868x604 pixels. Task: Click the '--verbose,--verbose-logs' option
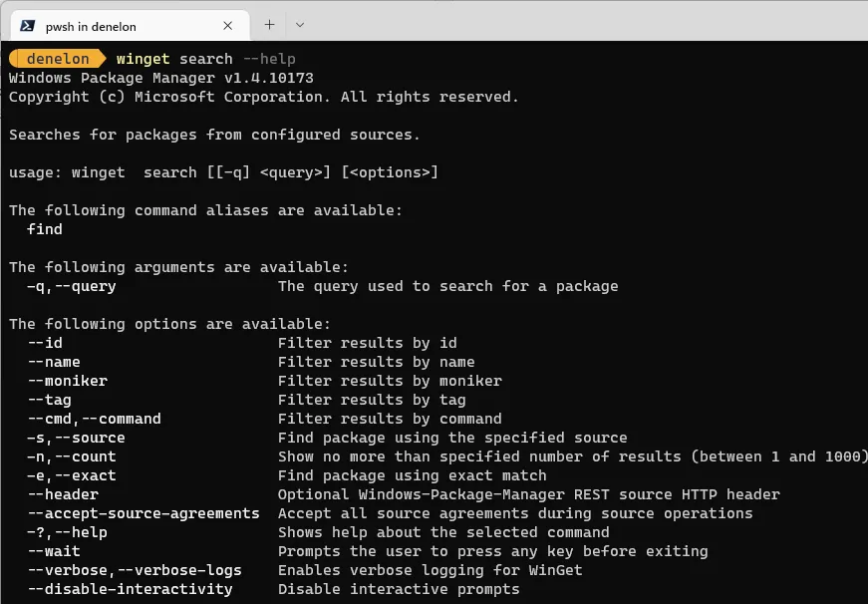[x=135, y=570]
